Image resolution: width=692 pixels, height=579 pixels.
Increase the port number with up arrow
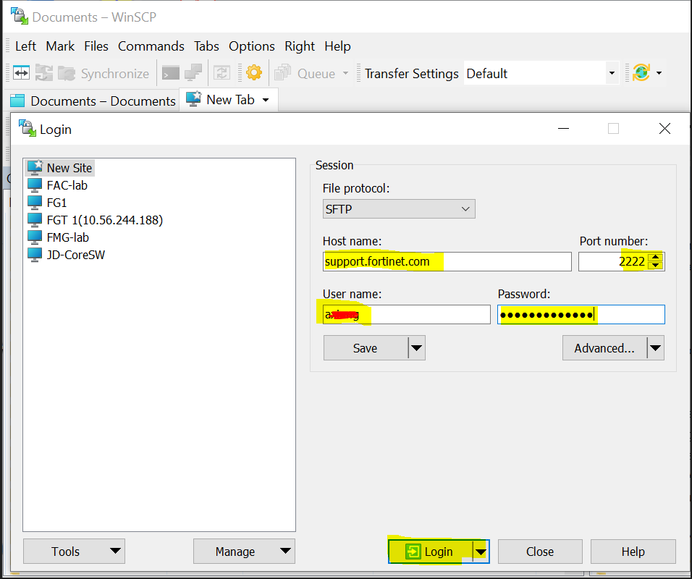point(656,257)
